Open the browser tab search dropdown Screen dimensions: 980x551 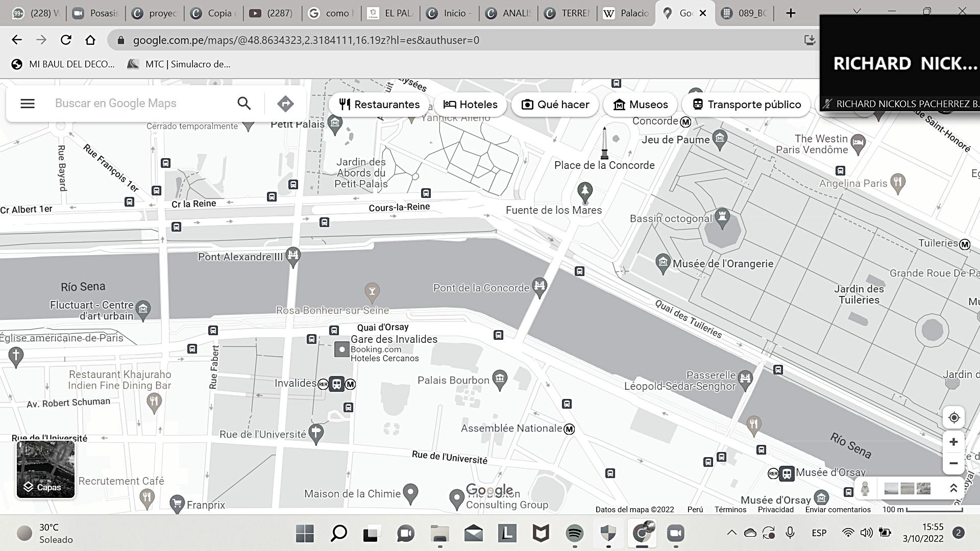pyautogui.click(x=857, y=11)
